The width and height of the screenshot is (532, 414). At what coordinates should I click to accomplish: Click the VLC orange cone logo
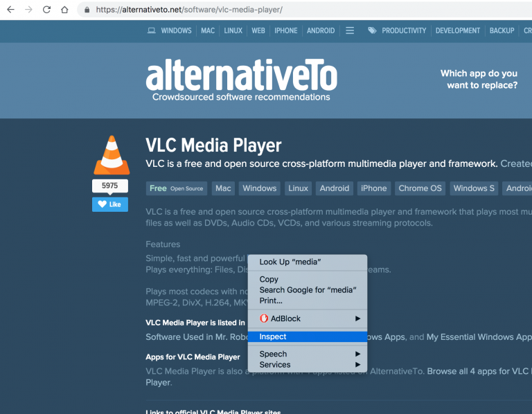[112, 155]
